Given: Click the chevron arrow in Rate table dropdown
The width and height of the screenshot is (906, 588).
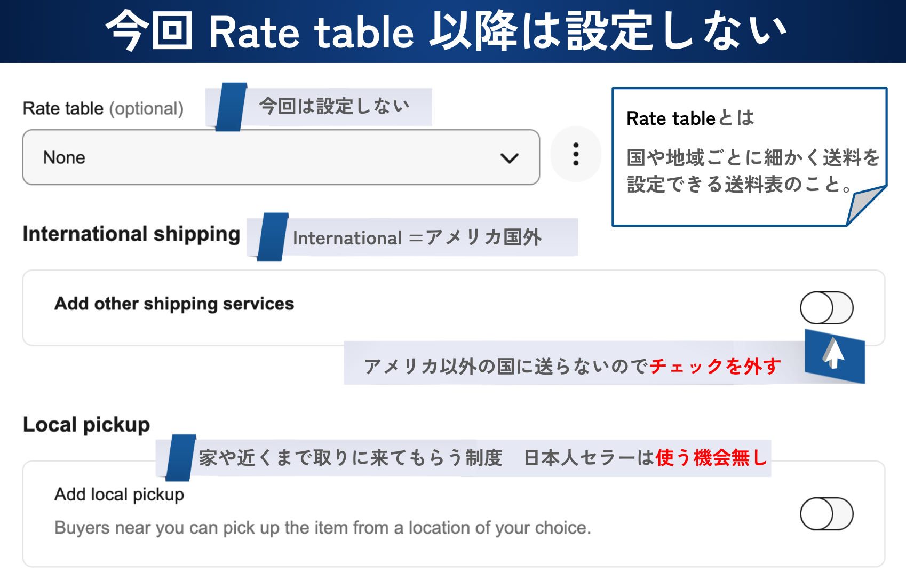Looking at the screenshot, I should click(x=509, y=158).
